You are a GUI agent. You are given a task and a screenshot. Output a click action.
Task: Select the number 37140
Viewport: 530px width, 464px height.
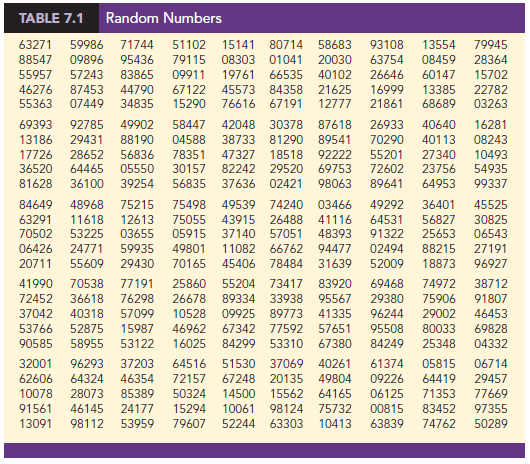coord(238,234)
